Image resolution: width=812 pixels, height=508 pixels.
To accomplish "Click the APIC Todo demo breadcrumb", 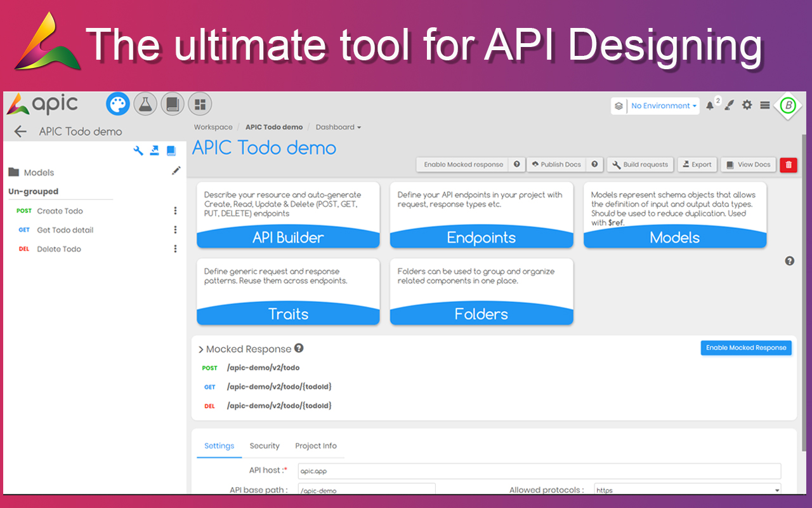I will pyautogui.click(x=274, y=127).
